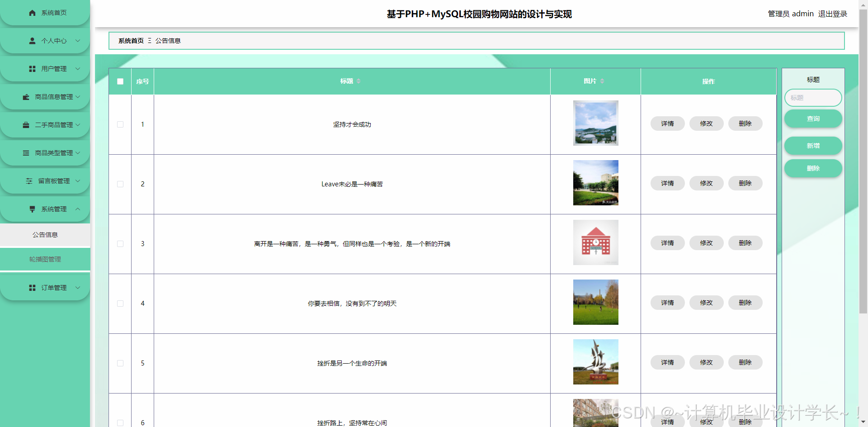This screenshot has width=868, height=427.
Task: Open the 用户管理 sidebar menu
Action: 45,69
